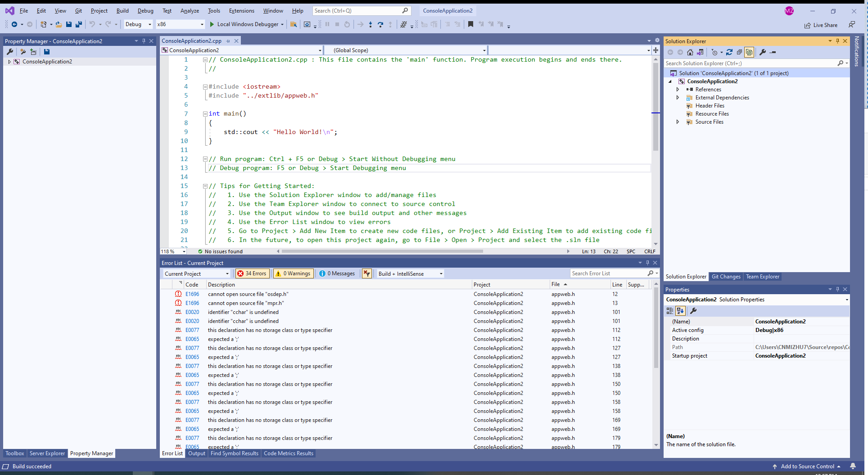This screenshot has width=868, height=475.
Task: Toggle the bookmark icon in toolbar
Action: [470, 24]
